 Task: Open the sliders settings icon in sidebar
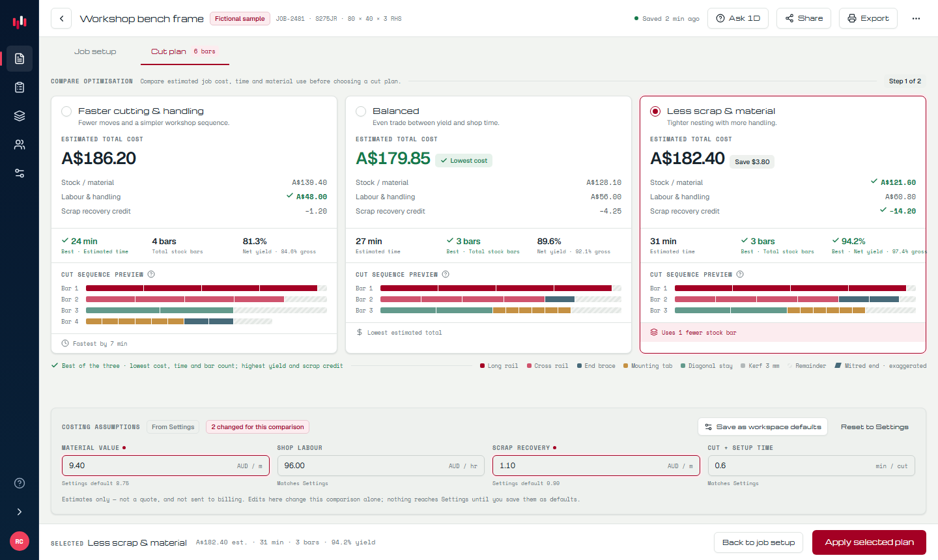[x=20, y=173]
